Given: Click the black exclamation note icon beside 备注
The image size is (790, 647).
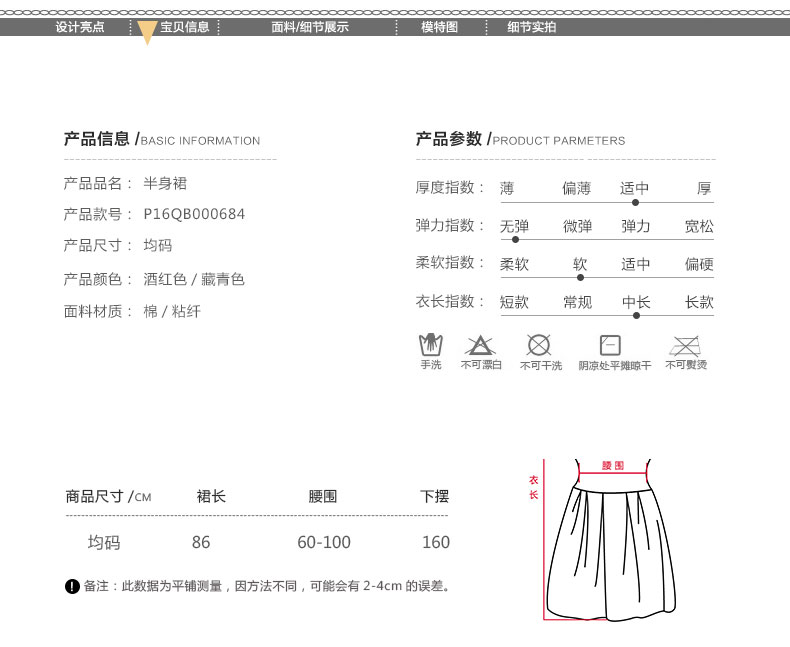Looking at the screenshot, I should click(72, 586).
